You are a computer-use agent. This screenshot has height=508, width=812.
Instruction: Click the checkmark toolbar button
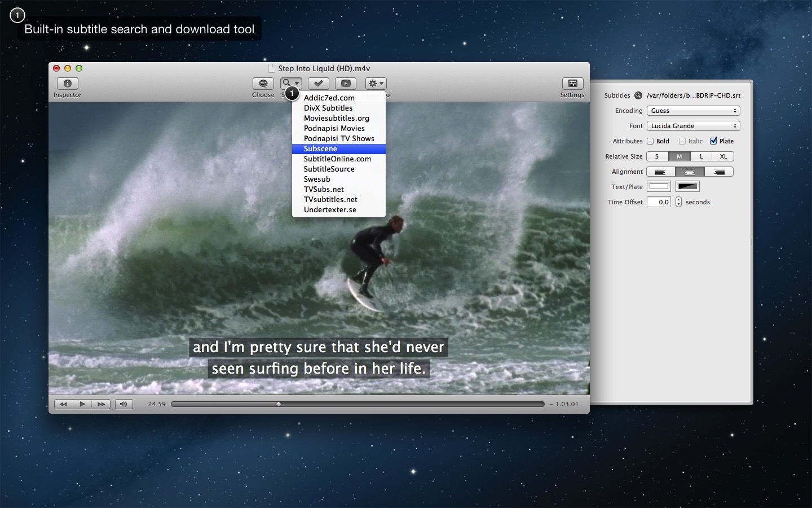point(319,84)
